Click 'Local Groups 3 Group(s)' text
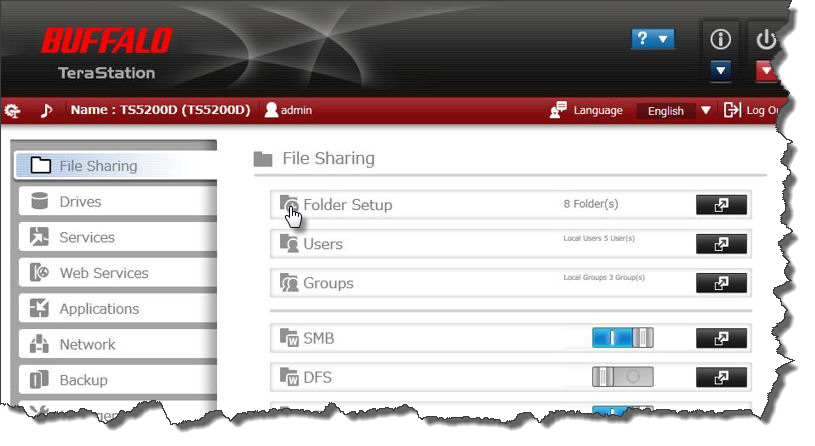The width and height of the screenshot is (815, 446). pyautogui.click(x=604, y=277)
